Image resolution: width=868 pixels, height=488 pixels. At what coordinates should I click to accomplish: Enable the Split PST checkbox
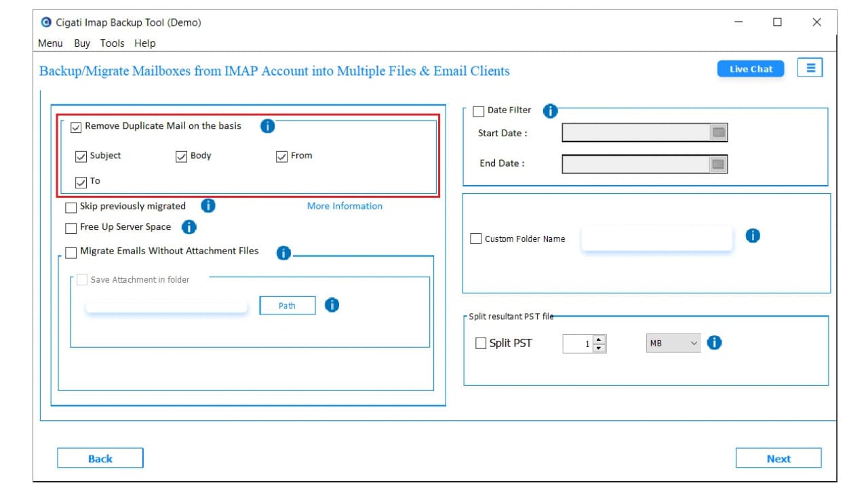click(481, 344)
